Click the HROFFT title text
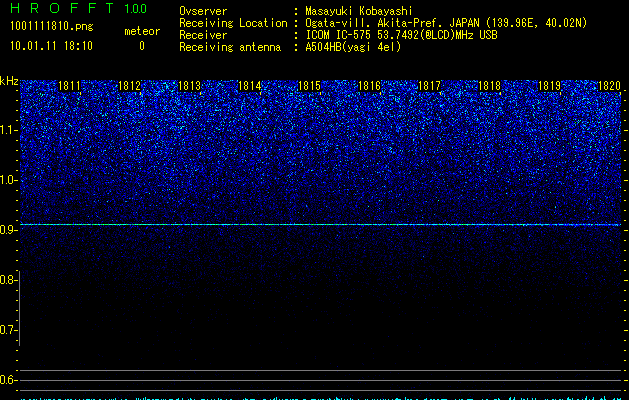The image size is (629, 400). (x=62, y=8)
